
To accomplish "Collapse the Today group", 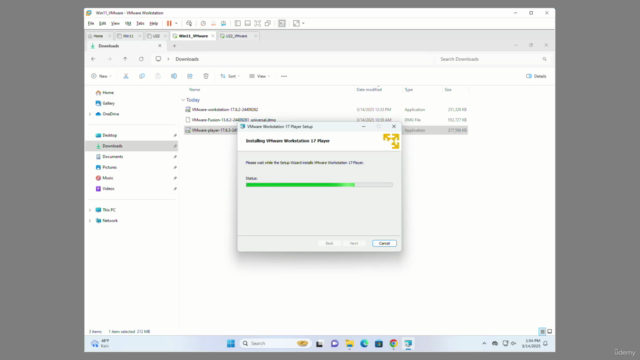I will pyautogui.click(x=183, y=100).
